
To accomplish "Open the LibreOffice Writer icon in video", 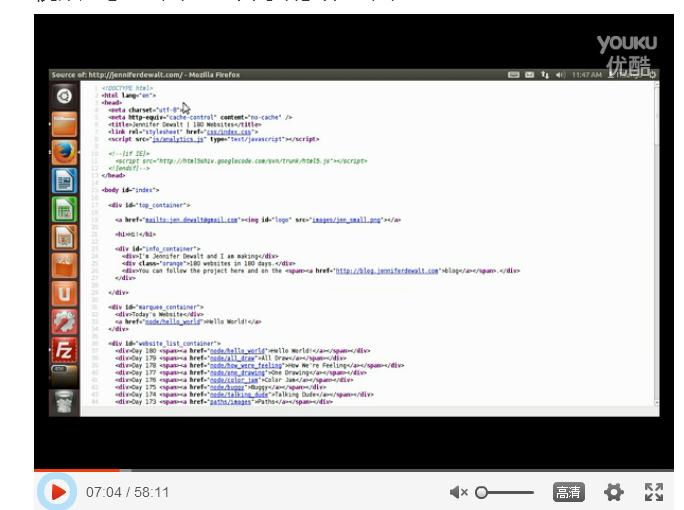I will tap(65, 181).
